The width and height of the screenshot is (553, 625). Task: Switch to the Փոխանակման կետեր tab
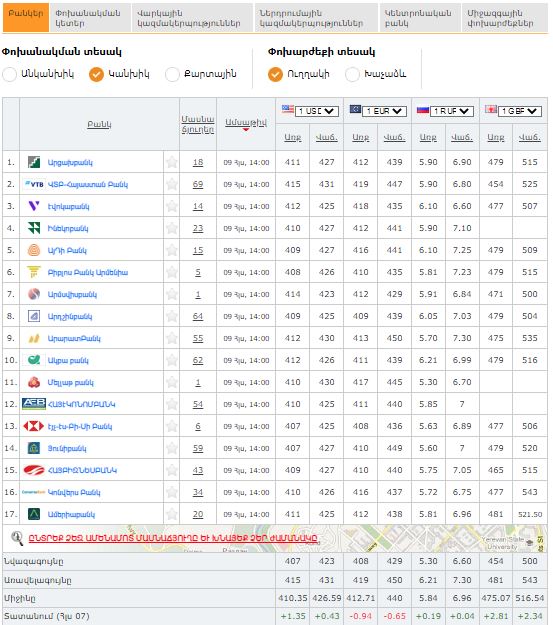point(90,18)
